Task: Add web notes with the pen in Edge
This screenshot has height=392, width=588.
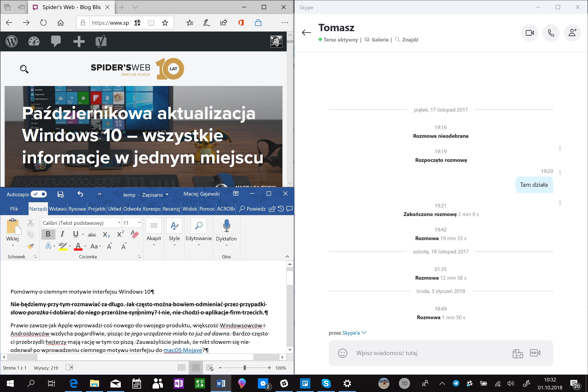Action: coord(207,23)
